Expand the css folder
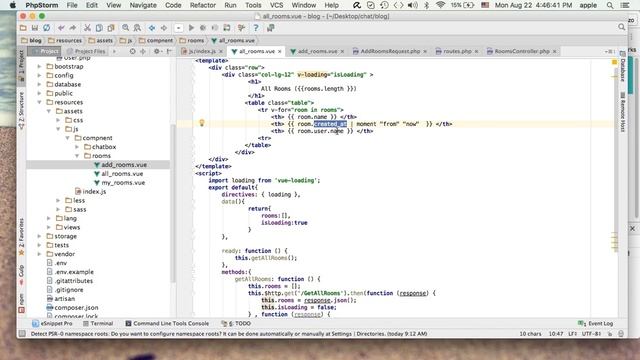 (58, 120)
